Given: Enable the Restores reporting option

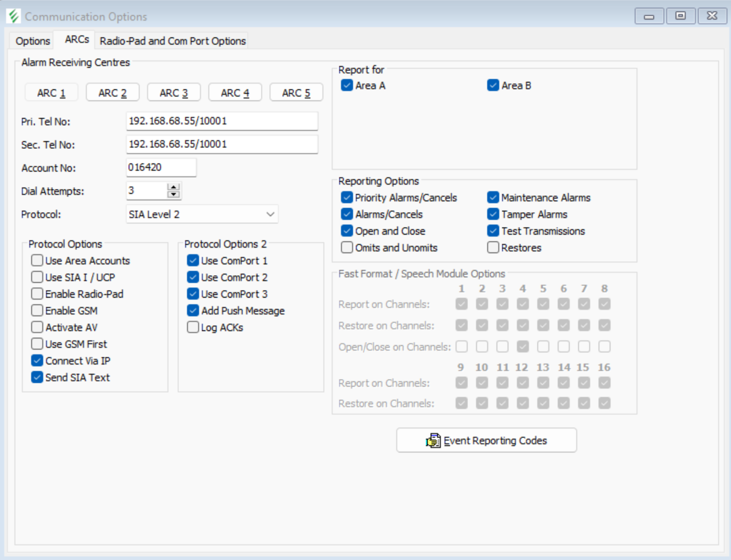Looking at the screenshot, I should (493, 247).
